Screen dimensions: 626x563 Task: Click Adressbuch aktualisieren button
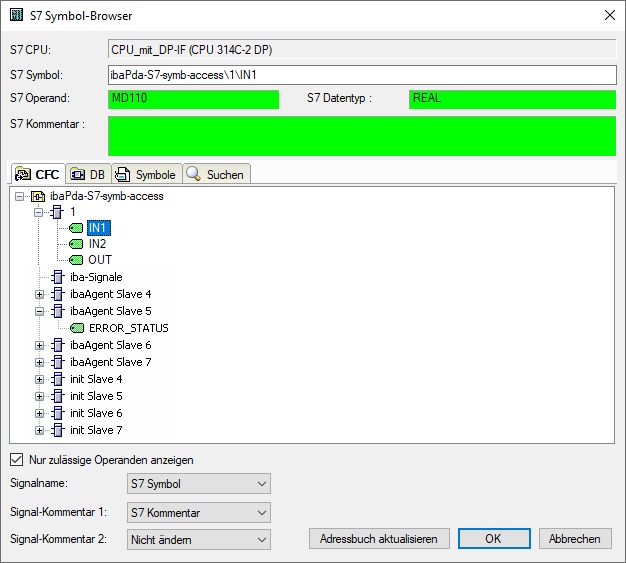[379, 539]
